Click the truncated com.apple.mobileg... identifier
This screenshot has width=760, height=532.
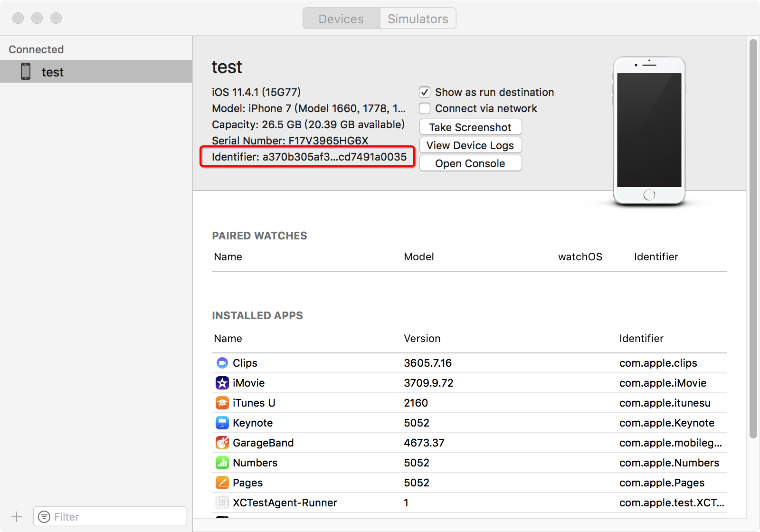(x=671, y=443)
